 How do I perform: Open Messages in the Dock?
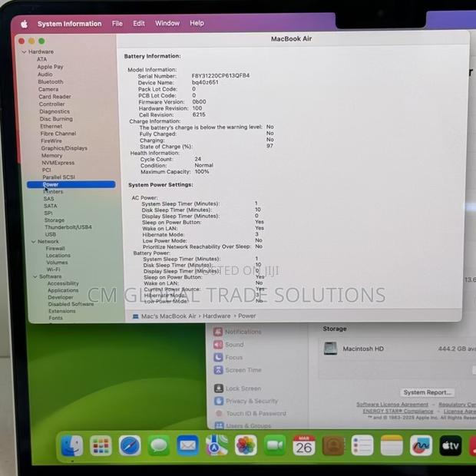(159, 445)
